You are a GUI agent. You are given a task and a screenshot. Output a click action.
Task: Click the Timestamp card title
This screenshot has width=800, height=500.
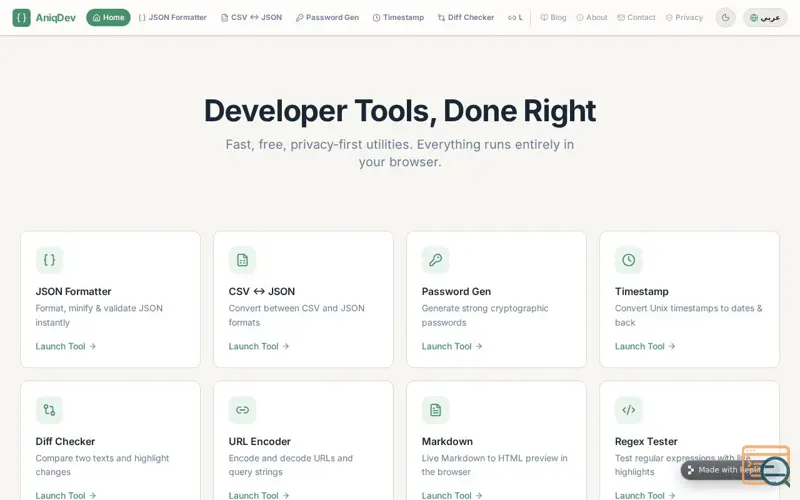pyautogui.click(x=641, y=291)
